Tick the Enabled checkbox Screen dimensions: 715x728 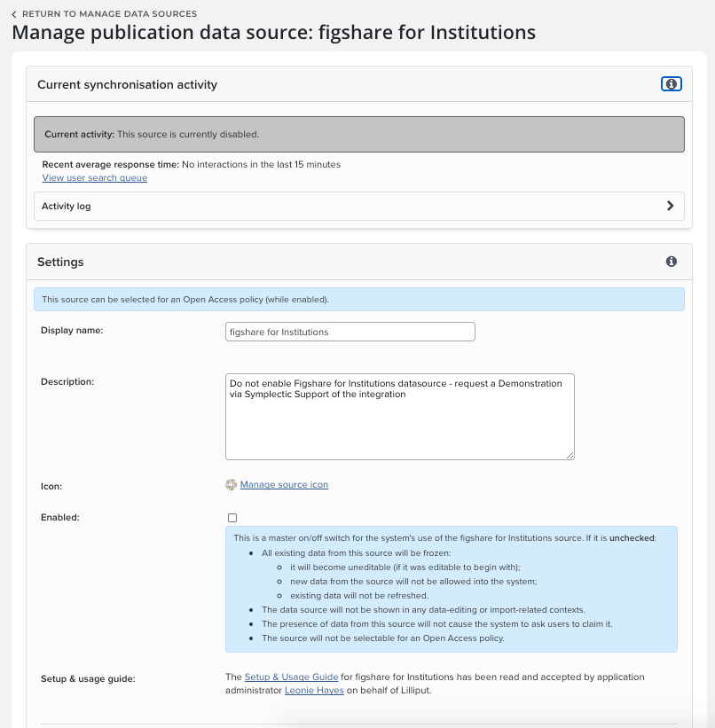(x=232, y=517)
